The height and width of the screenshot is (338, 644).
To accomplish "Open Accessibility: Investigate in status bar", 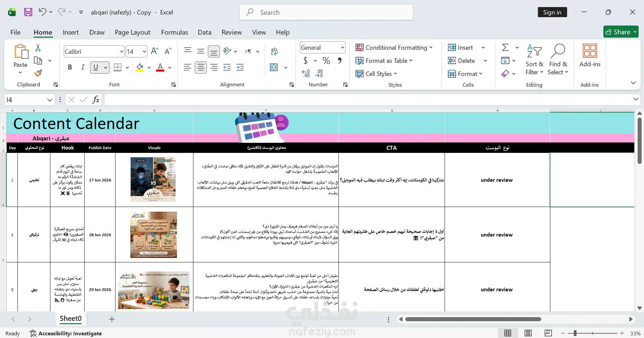I will [66, 333].
